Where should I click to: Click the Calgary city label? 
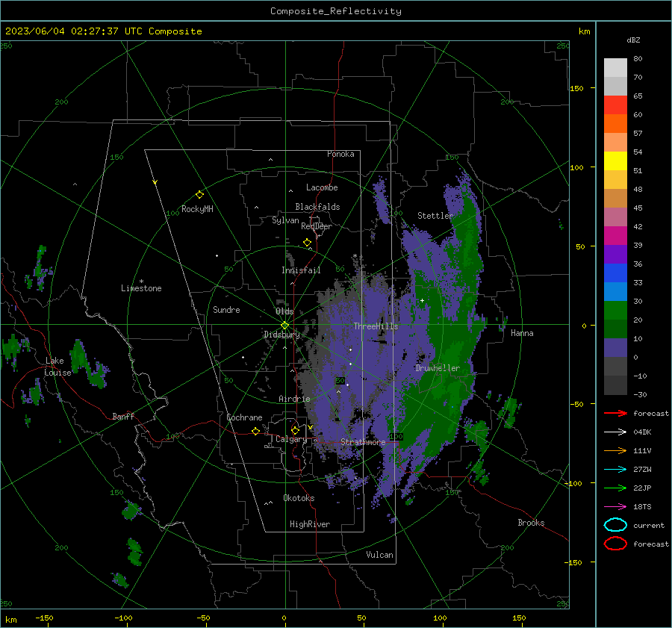point(291,439)
